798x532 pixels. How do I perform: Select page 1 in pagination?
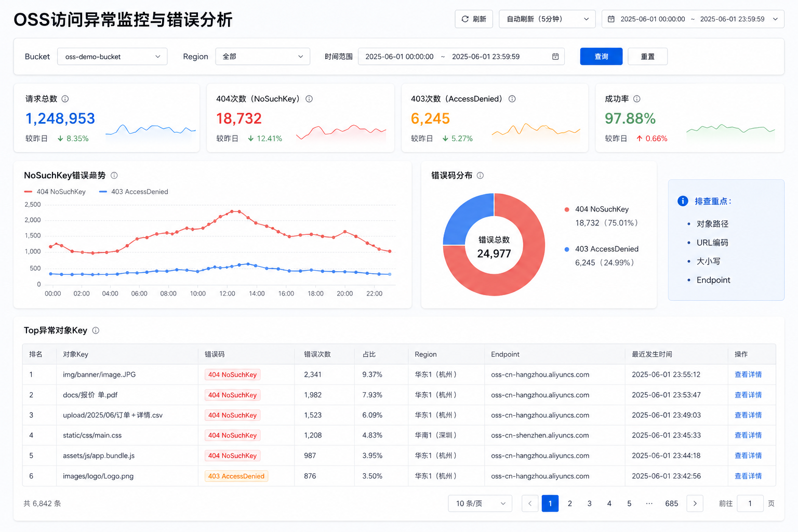pos(550,503)
